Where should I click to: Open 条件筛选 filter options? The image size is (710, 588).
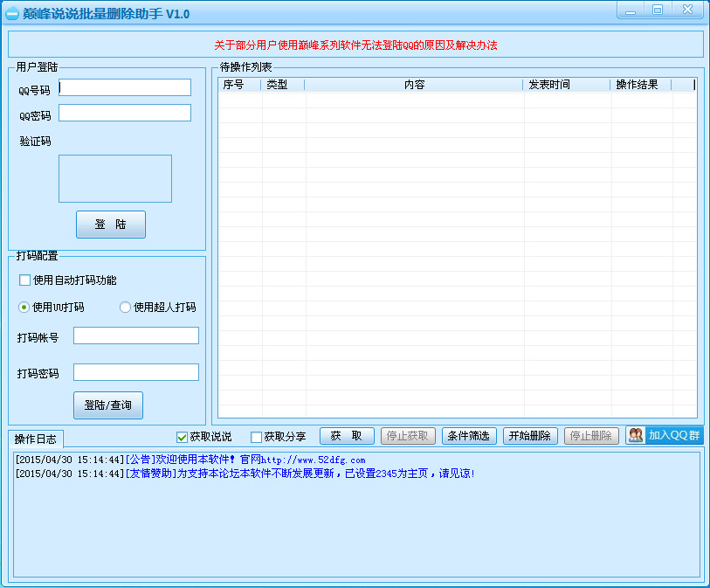coord(470,436)
